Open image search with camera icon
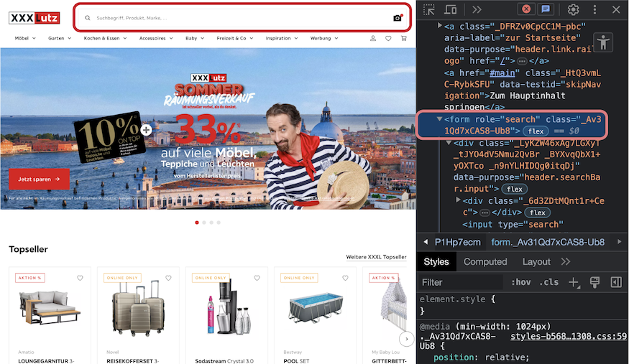This screenshot has width=629, height=364. pyautogui.click(x=398, y=18)
